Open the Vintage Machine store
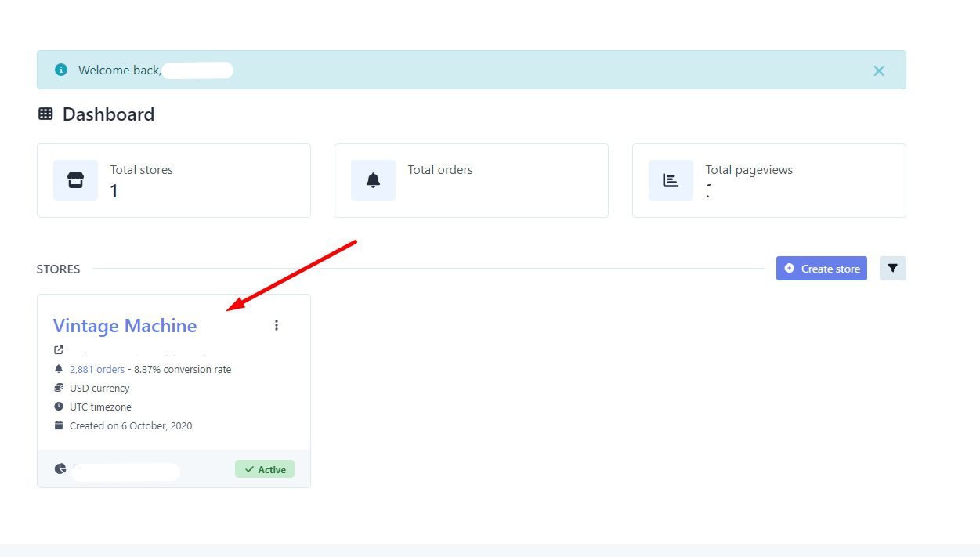The height and width of the screenshot is (557, 980). coord(125,326)
